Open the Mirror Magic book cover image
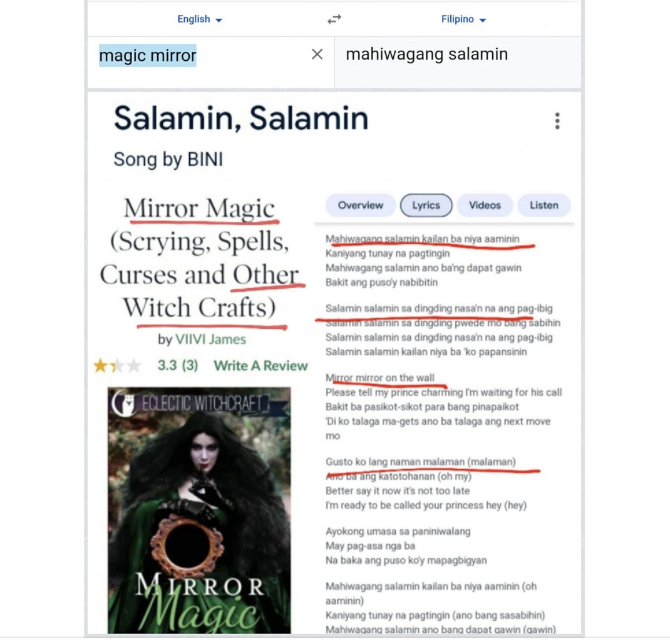The image size is (670, 644). pos(199,510)
